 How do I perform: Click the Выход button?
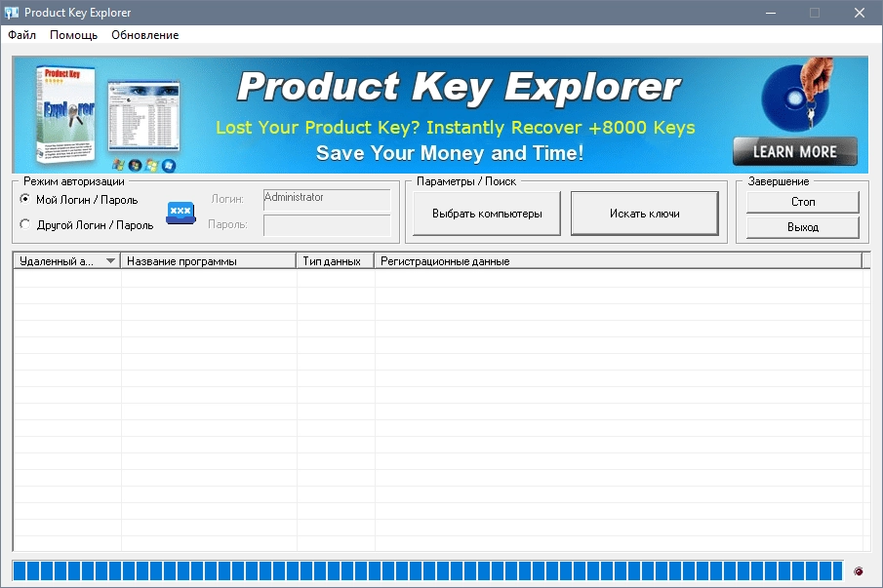[x=803, y=227]
